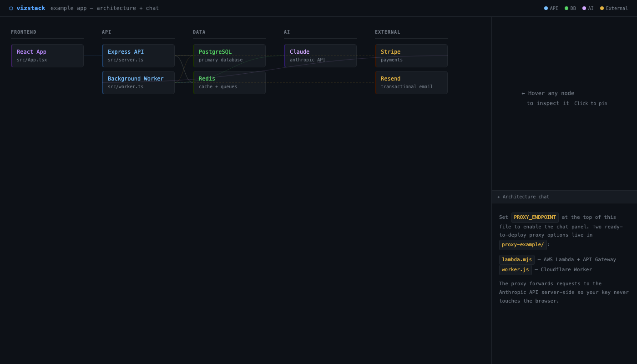Click the 'AWS Lambda + API Gateway' text

pyautogui.click(x=580, y=260)
